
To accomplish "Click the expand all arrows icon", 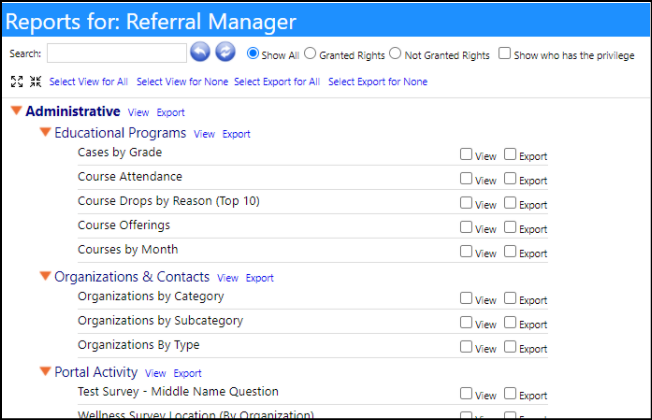I will (17, 82).
